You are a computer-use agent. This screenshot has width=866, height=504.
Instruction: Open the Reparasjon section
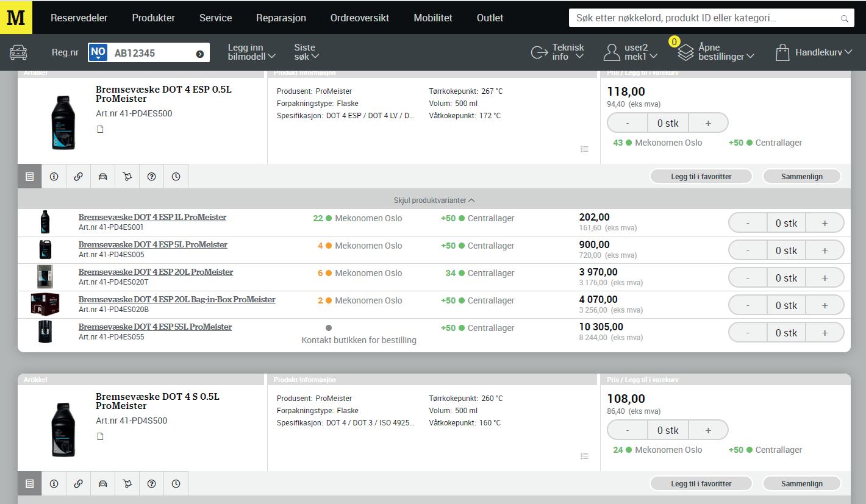point(281,18)
